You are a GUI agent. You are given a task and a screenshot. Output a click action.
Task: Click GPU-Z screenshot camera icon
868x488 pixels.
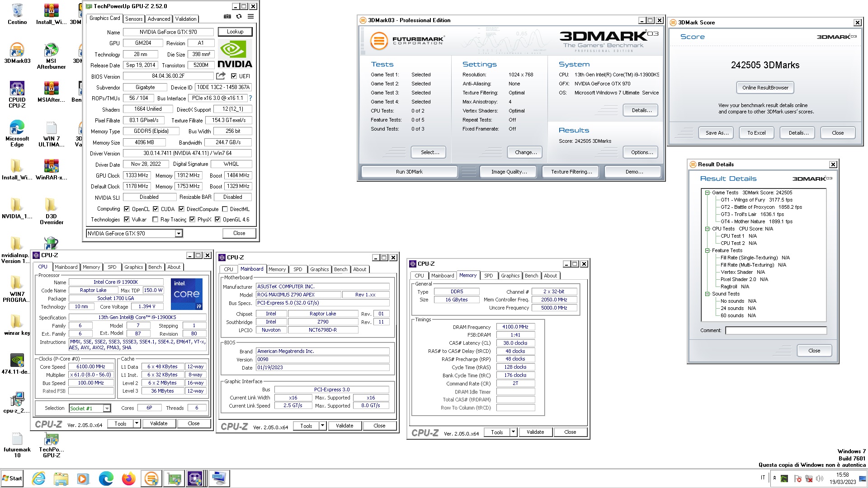[x=227, y=17]
